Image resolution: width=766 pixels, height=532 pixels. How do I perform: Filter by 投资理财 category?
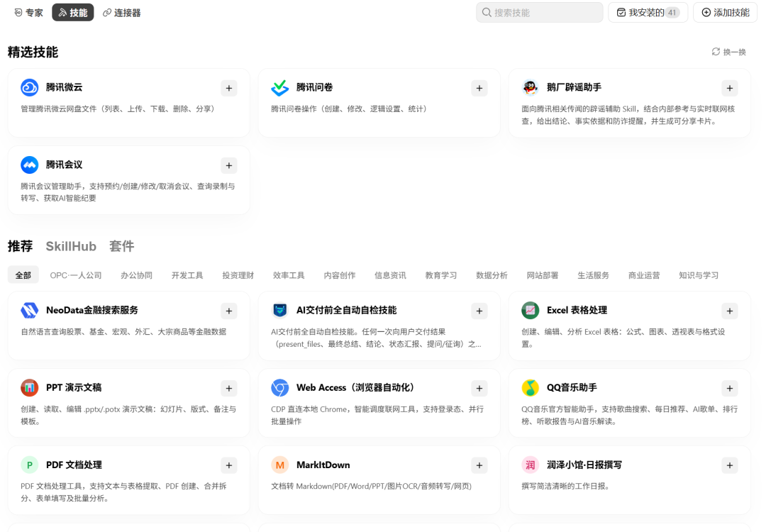pyautogui.click(x=238, y=275)
